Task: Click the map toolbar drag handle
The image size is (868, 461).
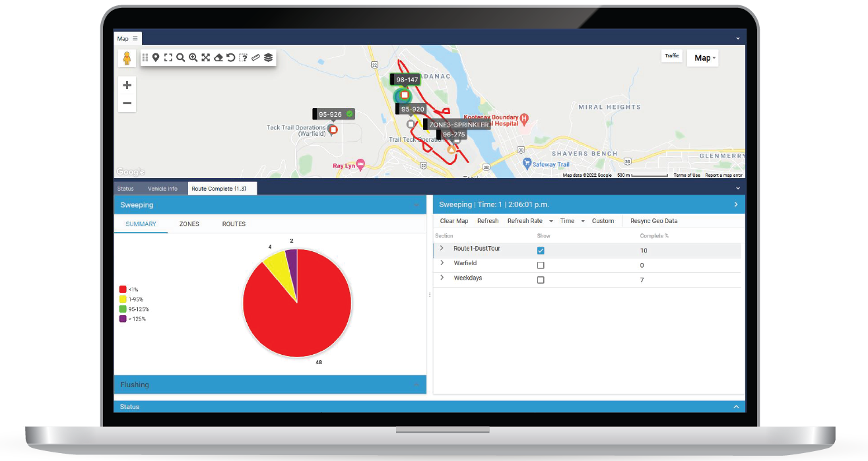Action: (145, 58)
